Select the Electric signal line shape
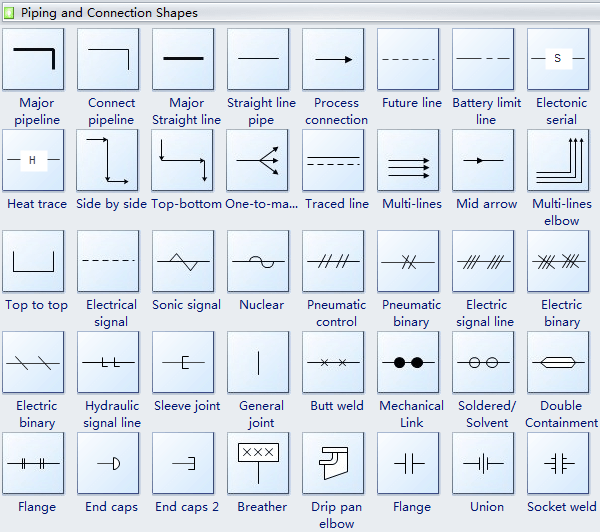Viewport: 600px width, 532px height. pos(483,261)
